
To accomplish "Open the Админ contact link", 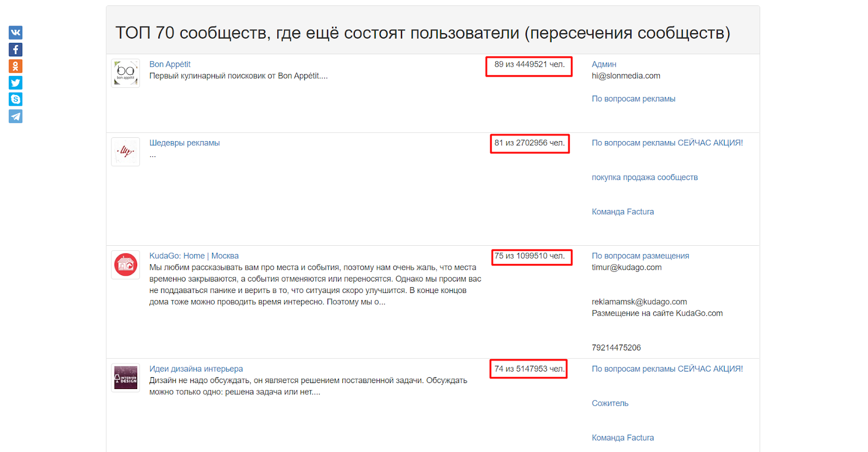I will click(604, 64).
